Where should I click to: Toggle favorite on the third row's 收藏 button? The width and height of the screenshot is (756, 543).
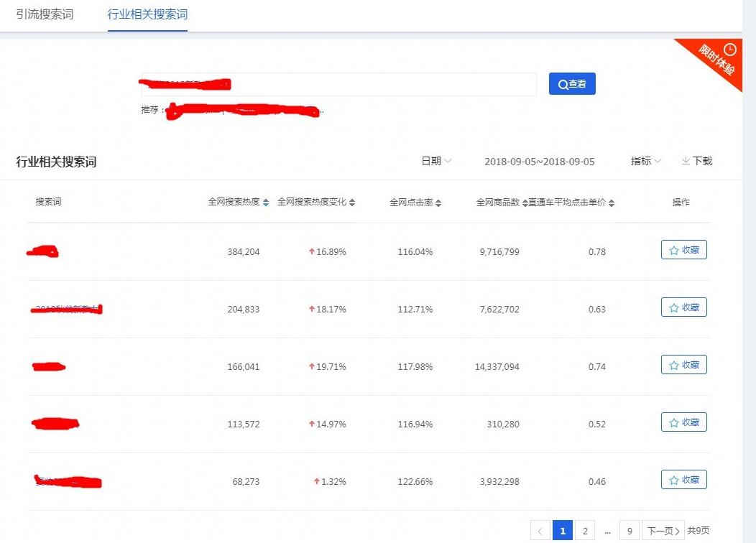[x=683, y=364]
